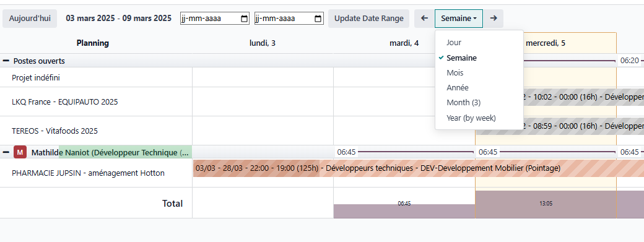644x242 pixels.
Task: Open calendar picker of first date field
Action: [244, 19]
